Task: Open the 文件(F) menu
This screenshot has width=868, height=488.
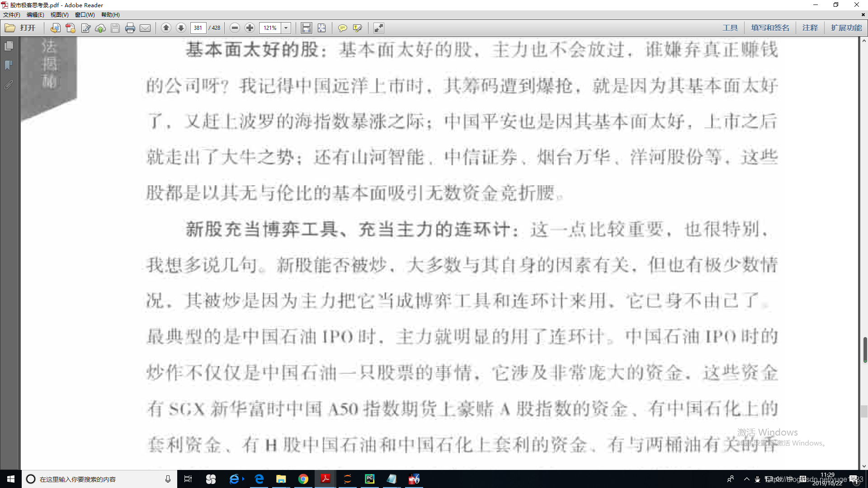Action: point(12,15)
